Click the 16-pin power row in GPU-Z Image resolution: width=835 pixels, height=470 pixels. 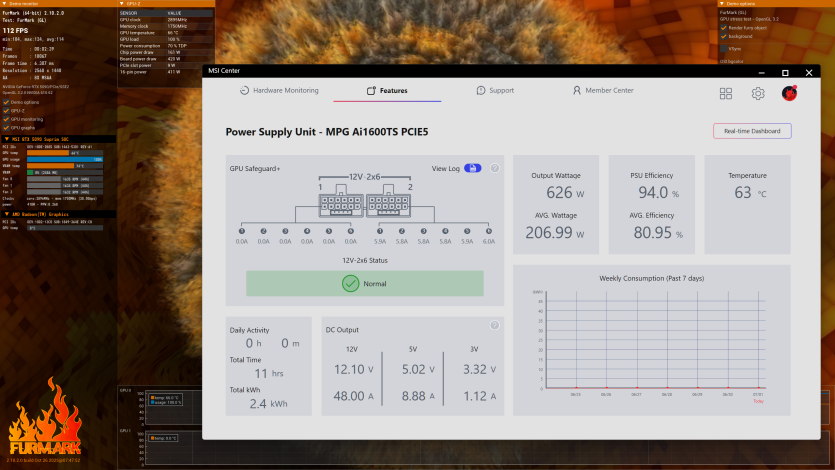(x=166, y=72)
